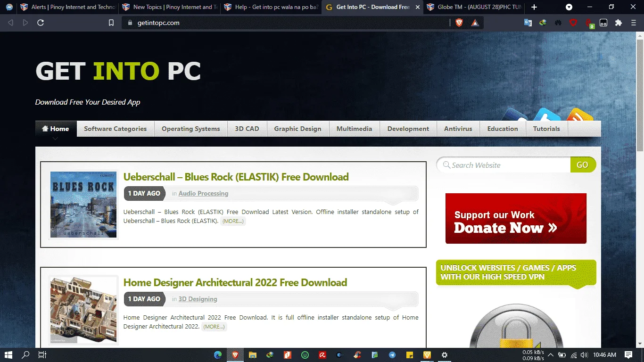This screenshot has height=362, width=644.
Task: Show hidden system tray icons
Action: tap(550, 355)
